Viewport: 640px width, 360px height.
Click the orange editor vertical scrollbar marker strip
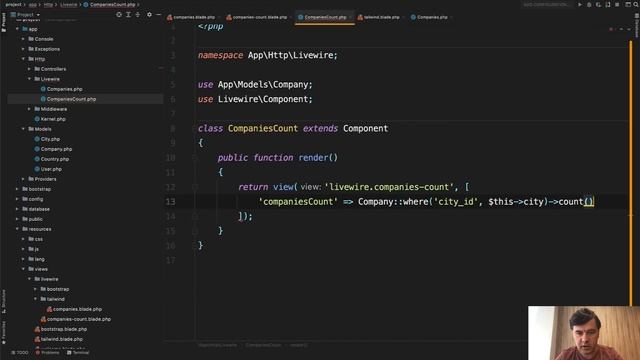click(x=631, y=173)
